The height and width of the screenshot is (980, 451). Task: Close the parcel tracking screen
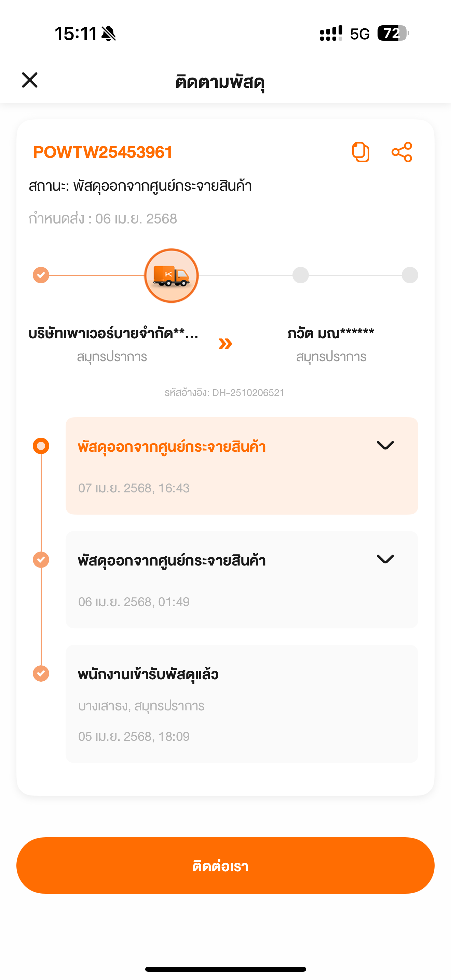point(30,80)
